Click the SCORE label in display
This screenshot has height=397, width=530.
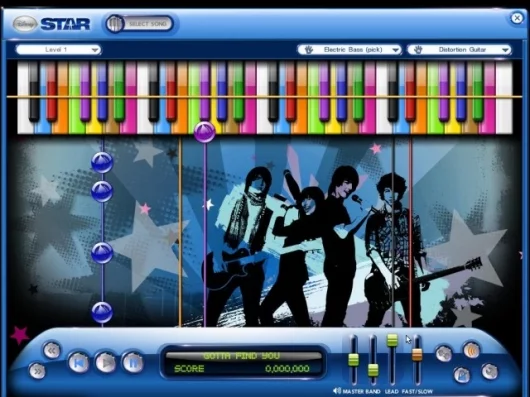pos(189,369)
